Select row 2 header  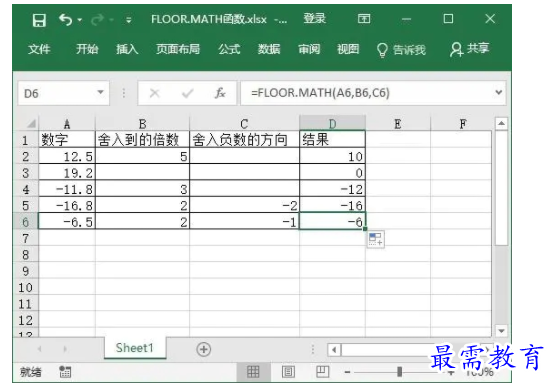coord(25,156)
